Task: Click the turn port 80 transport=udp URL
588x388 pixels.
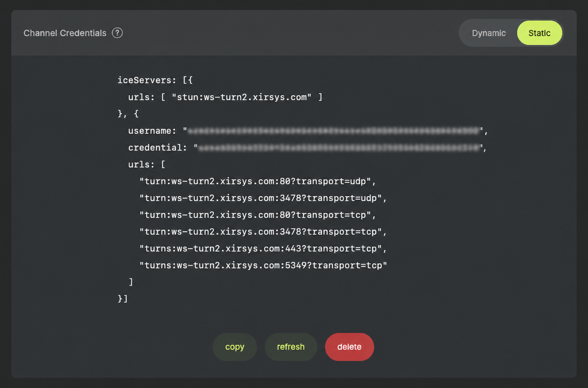Action: 255,181
